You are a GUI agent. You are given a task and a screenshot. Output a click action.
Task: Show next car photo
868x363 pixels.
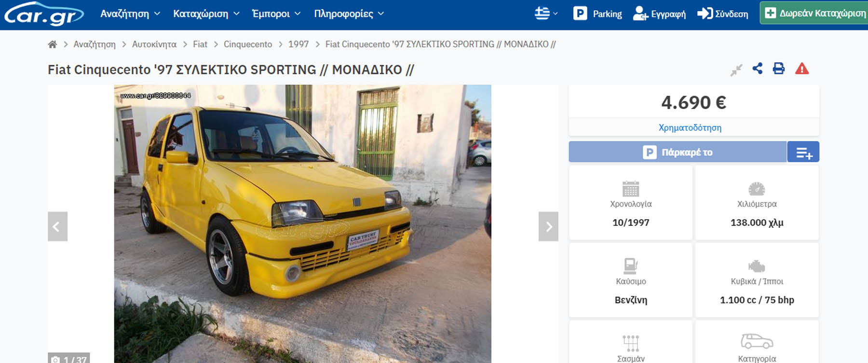pos(548,226)
